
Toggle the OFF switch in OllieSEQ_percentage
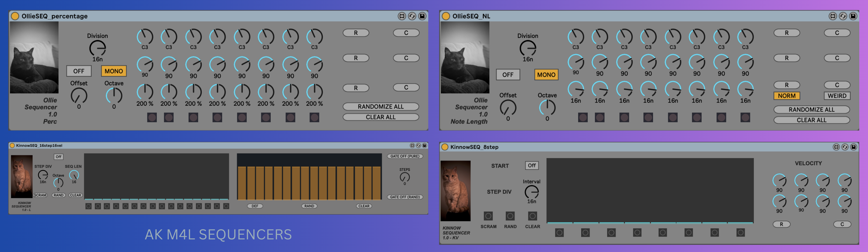point(79,71)
